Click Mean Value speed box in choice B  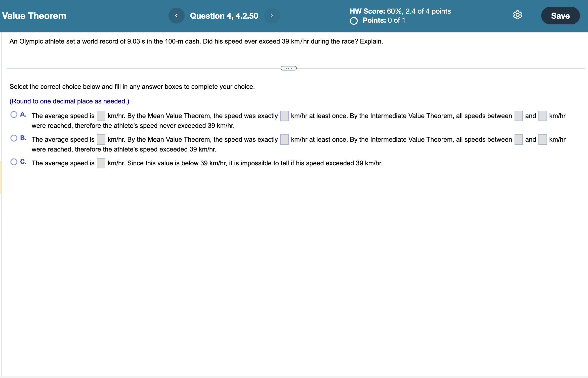(284, 140)
